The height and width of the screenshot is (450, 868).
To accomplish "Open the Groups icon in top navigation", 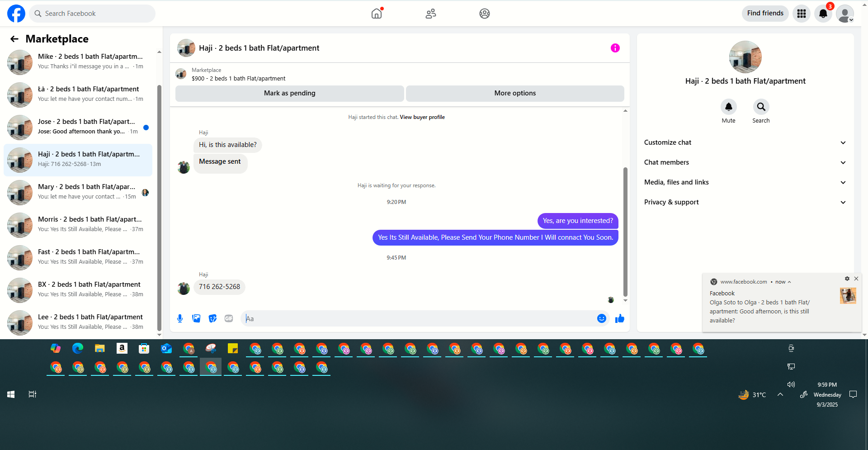I will 485,14.
